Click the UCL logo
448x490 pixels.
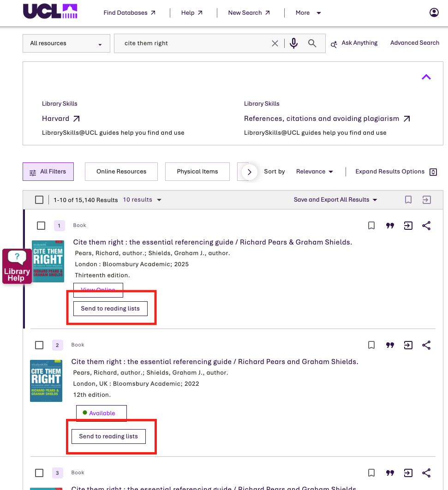pos(50,12)
